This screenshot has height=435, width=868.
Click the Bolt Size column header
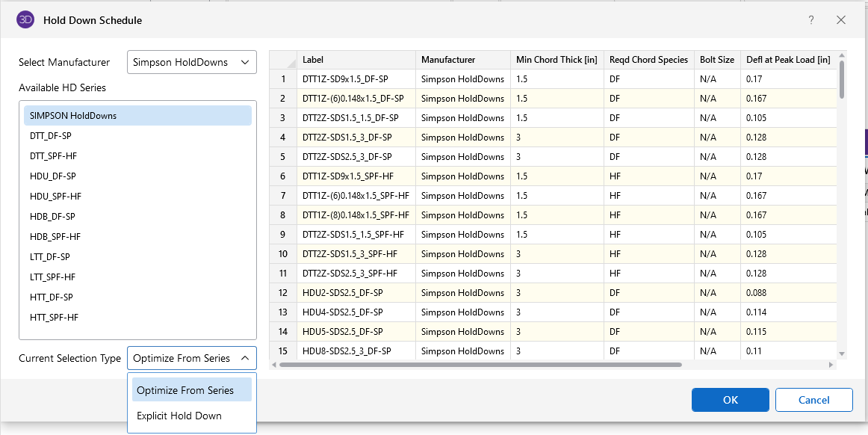click(716, 60)
